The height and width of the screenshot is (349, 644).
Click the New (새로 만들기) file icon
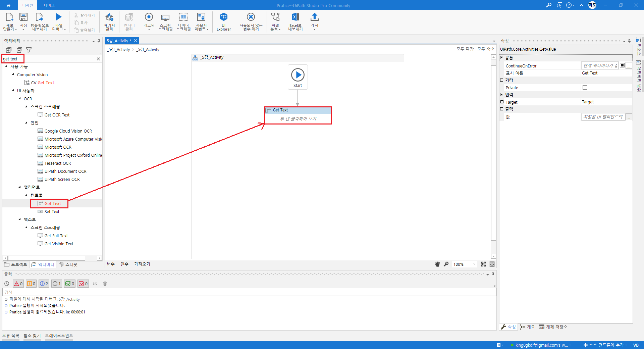(x=10, y=17)
